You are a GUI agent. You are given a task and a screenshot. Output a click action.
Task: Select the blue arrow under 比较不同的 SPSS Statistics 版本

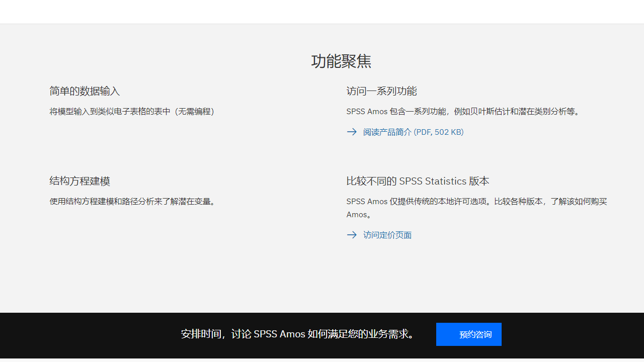point(352,235)
